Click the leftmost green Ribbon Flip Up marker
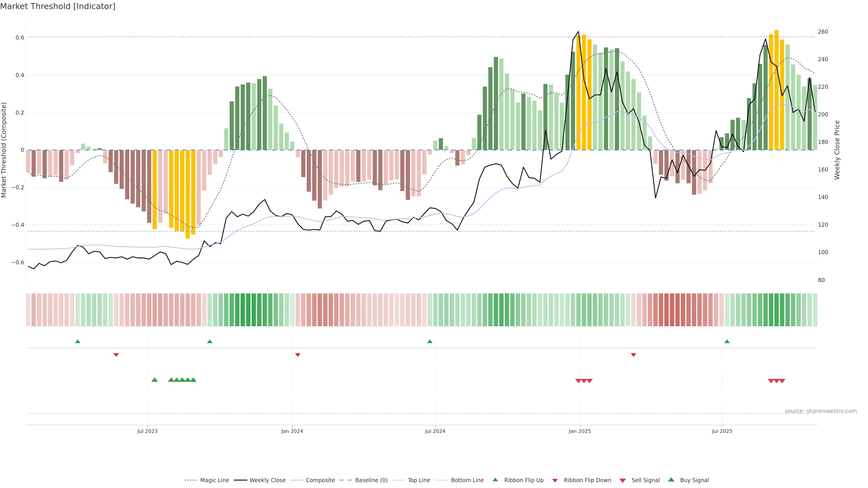 [78, 342]
